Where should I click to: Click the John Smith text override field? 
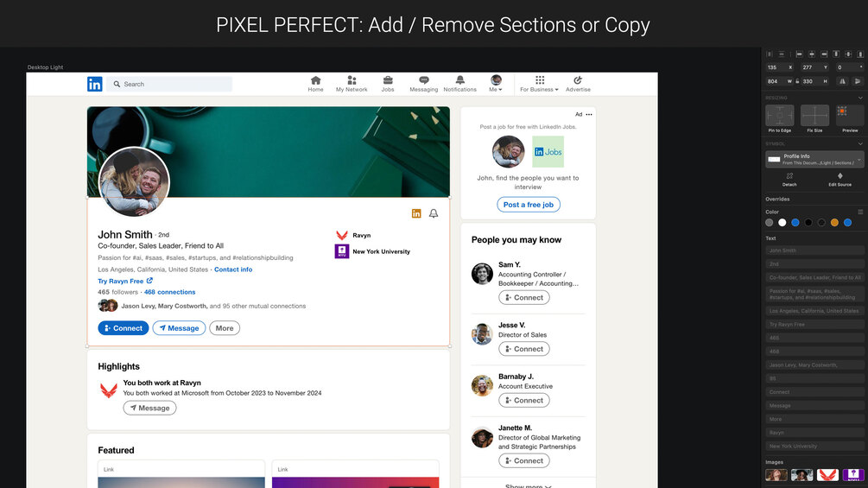814,250
